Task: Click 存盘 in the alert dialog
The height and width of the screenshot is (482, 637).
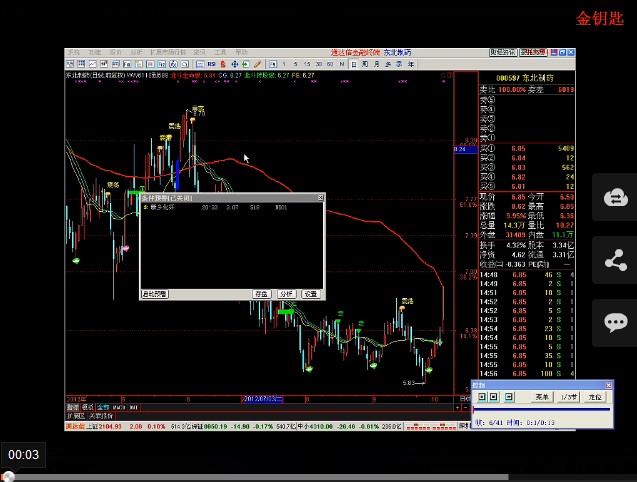Action: coord(261,294)
